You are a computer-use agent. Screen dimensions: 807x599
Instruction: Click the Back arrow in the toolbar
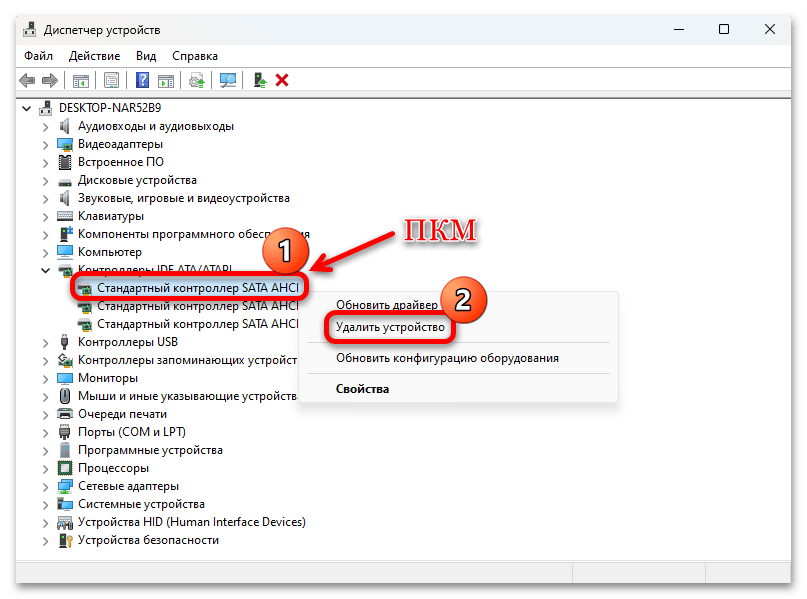pyautogui.click(x=25, y=80)
